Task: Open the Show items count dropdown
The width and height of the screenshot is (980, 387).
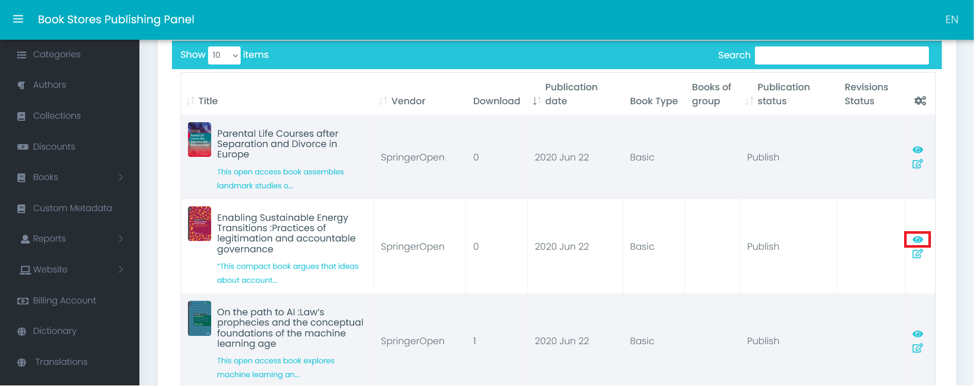Action: (224, 55)
